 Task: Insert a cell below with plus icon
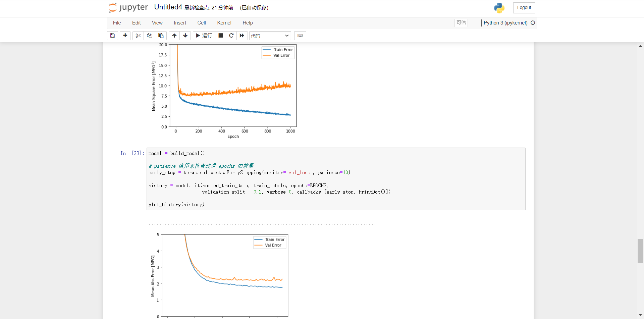coord(125,36)
